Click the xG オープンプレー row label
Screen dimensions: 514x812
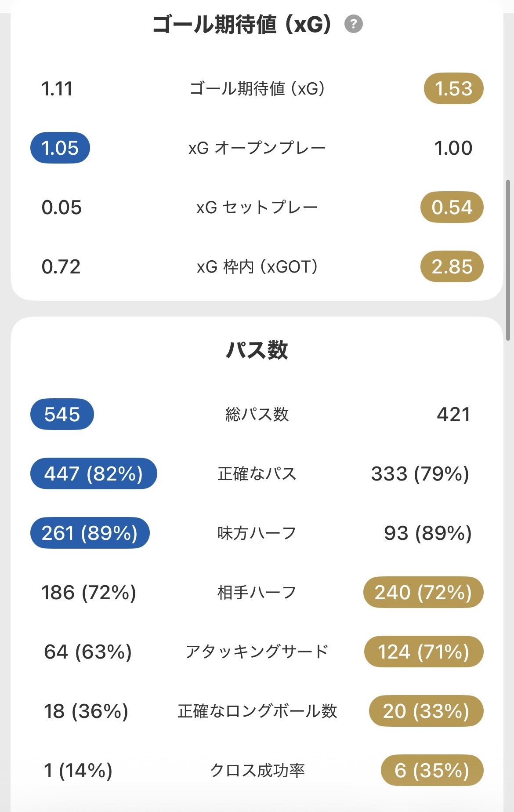click(257, 148)
